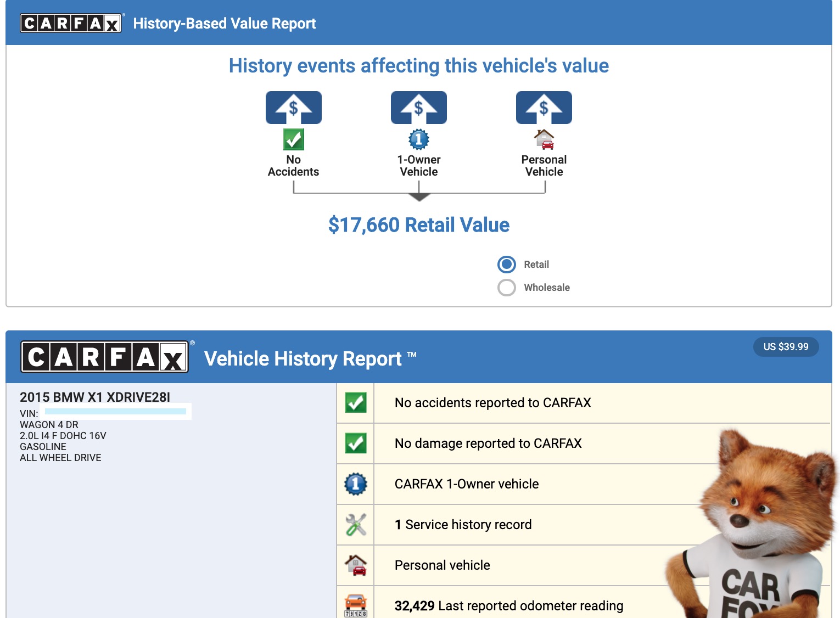
Task: Click the dollar up-arrow icon above 1-Owner Vehicle
Action: (x=419, y=108)
